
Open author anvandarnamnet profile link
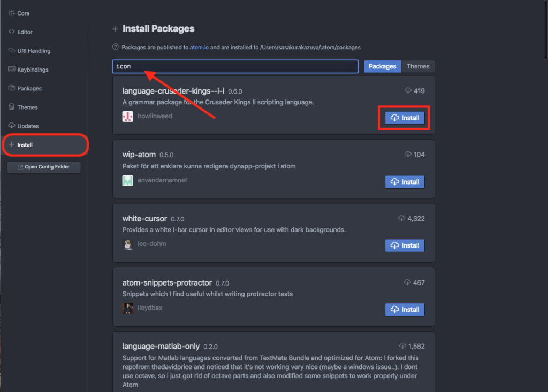tap(162, 180)
